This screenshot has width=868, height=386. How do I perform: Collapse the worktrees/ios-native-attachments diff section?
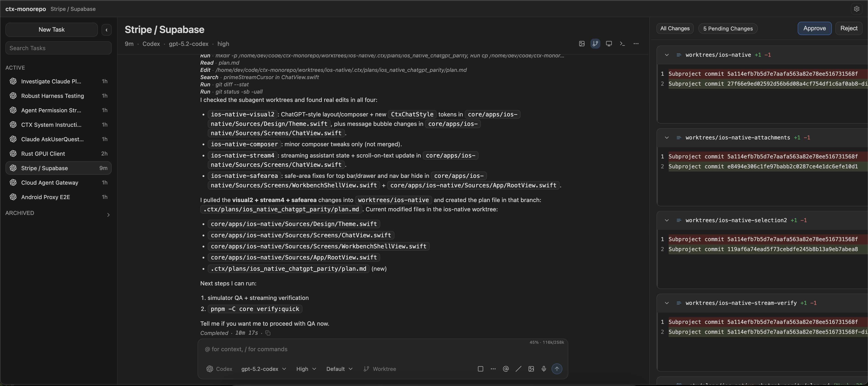(x=667, y=137)
